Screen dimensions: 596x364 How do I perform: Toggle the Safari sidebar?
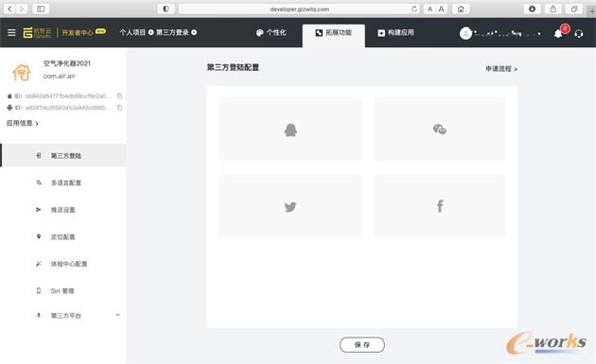click(x=41, y=9)
